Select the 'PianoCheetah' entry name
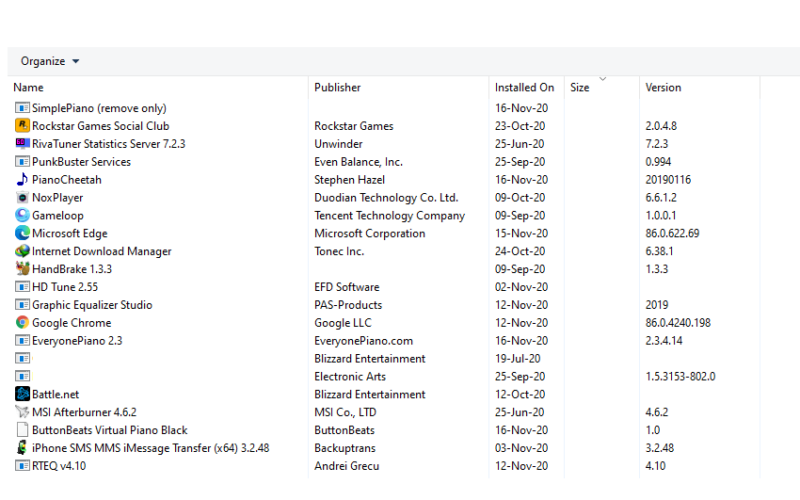Viewport: 800px width, 500px height. pyautogui.click(x=67, y=180)
